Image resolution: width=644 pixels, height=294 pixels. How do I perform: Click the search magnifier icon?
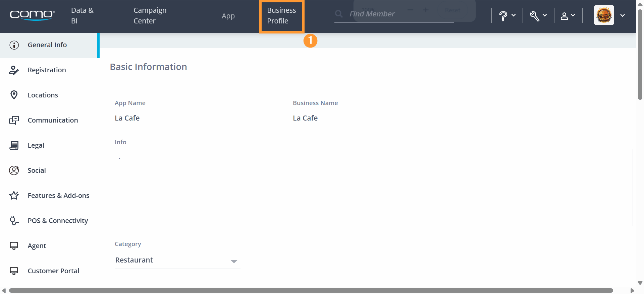(x=339, y=14)
